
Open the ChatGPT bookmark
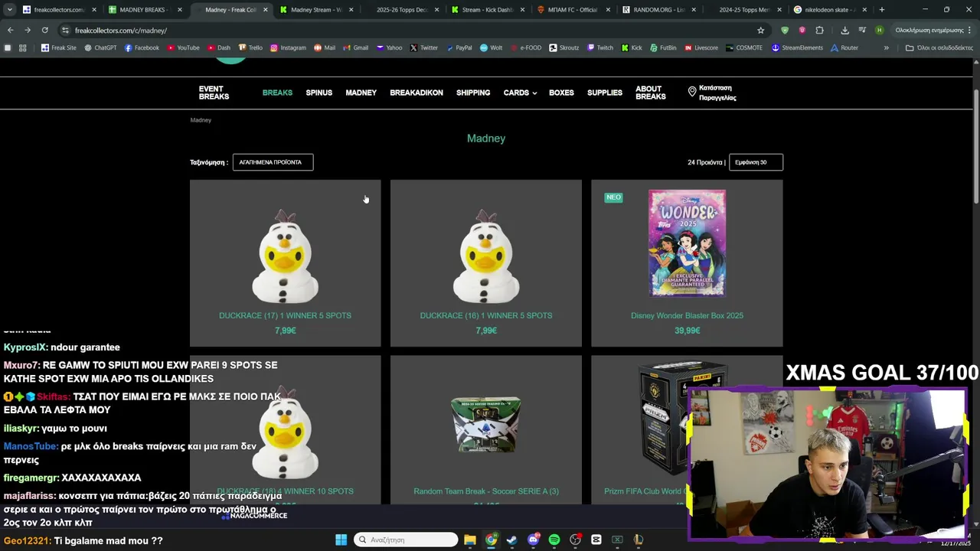tap(100, 47)
